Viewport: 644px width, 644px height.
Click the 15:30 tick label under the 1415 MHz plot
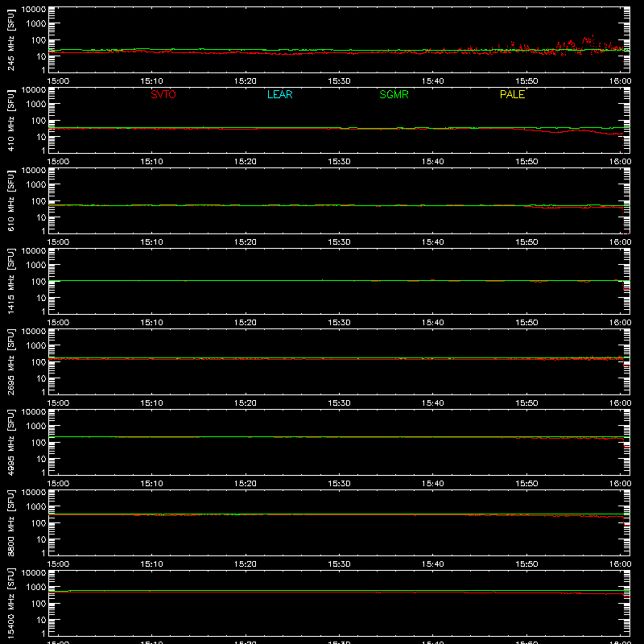(339, 323)
